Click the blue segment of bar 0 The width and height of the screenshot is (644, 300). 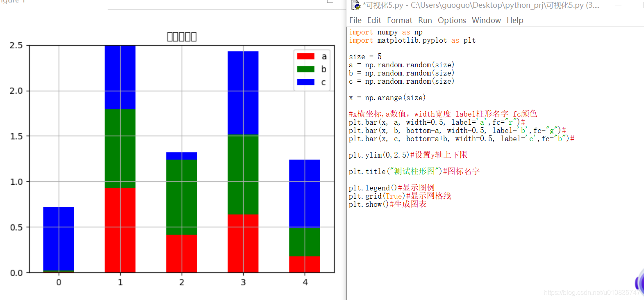[59, 239]
